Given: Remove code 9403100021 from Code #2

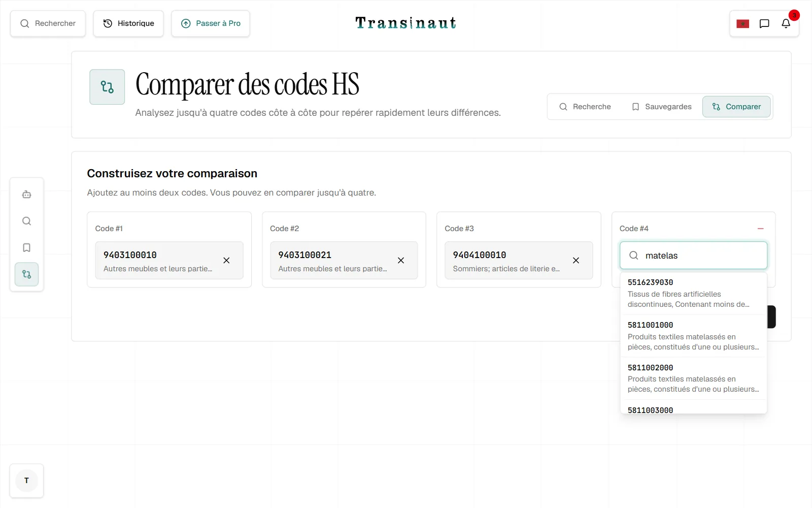Looking at the screenshot, I should pos(401,261).
